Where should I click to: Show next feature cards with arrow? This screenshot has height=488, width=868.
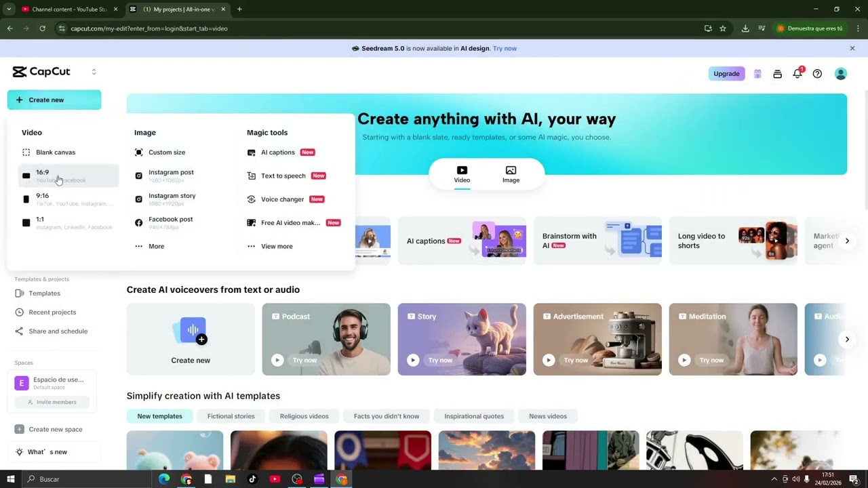847,241
